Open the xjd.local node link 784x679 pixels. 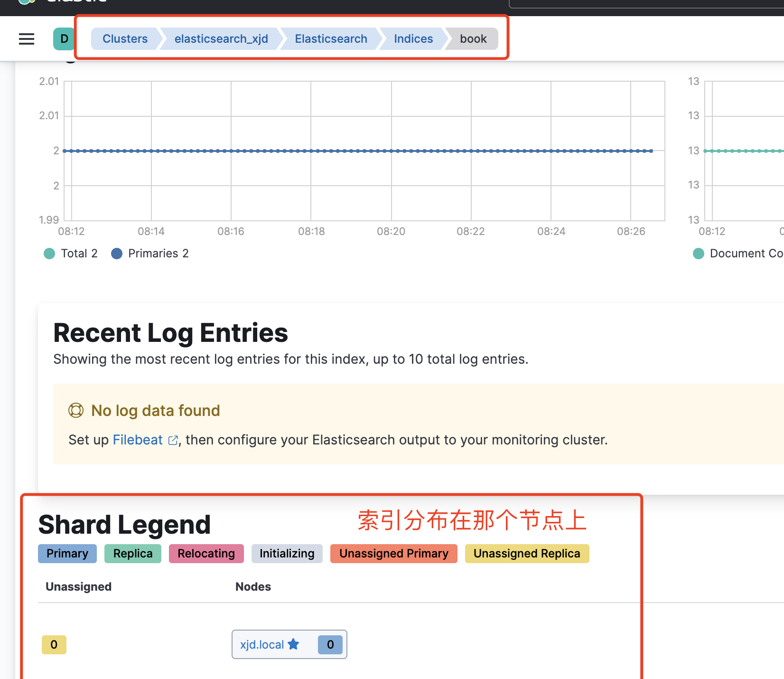[262, 645]
